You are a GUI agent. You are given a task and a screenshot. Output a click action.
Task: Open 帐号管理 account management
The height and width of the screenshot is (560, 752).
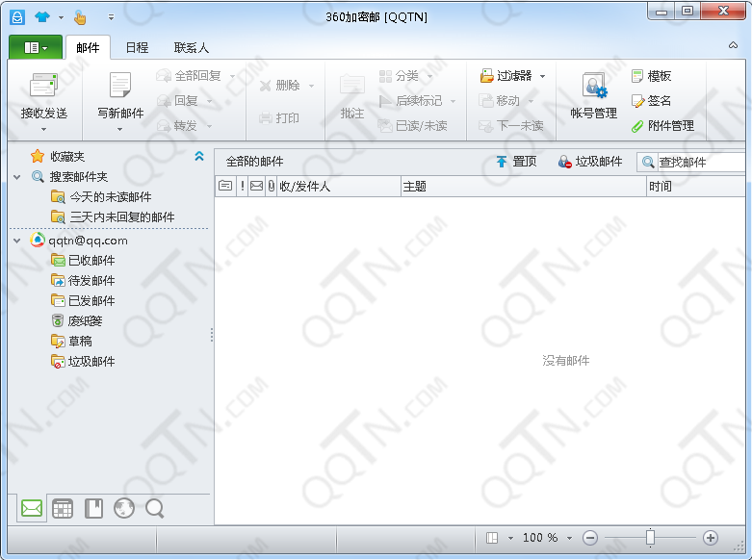pos(593,87)
